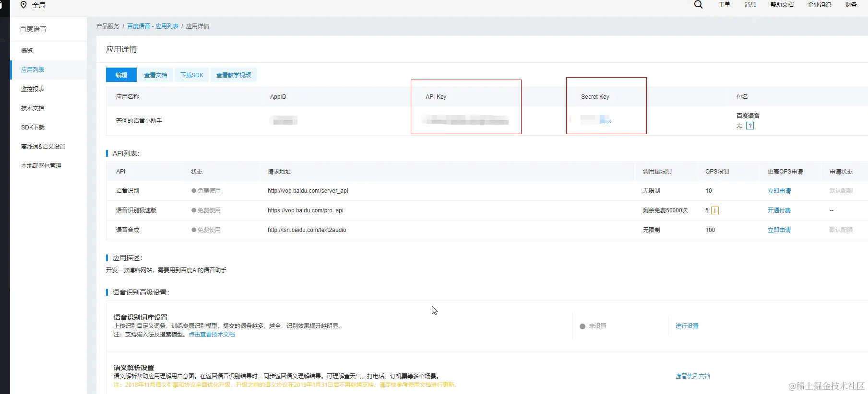The width and height of the screenshot is (868, 394).
Task: Click the question mark help icon under 百度语音
Action: click(750, 126)
